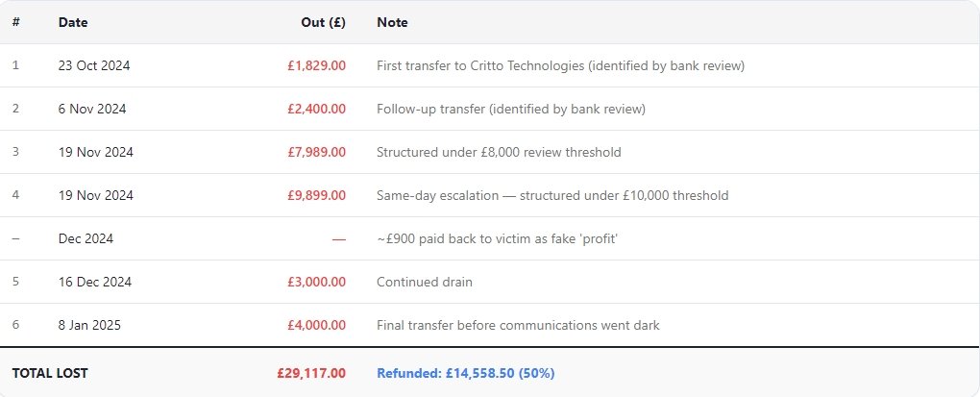Click the # column header
The image size is (980, 397).
point(15,22)
